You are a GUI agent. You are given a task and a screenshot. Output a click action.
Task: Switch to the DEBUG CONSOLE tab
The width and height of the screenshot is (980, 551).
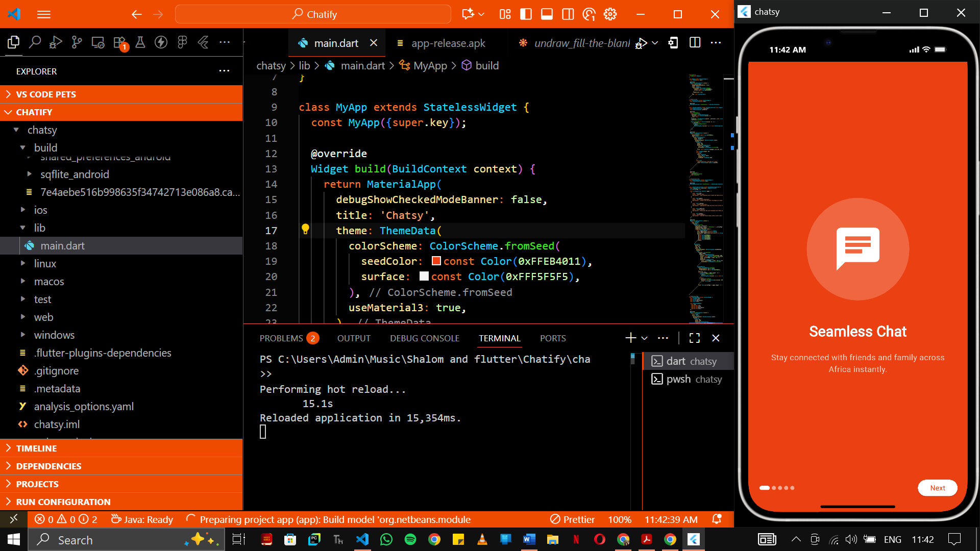click(425, 338)
